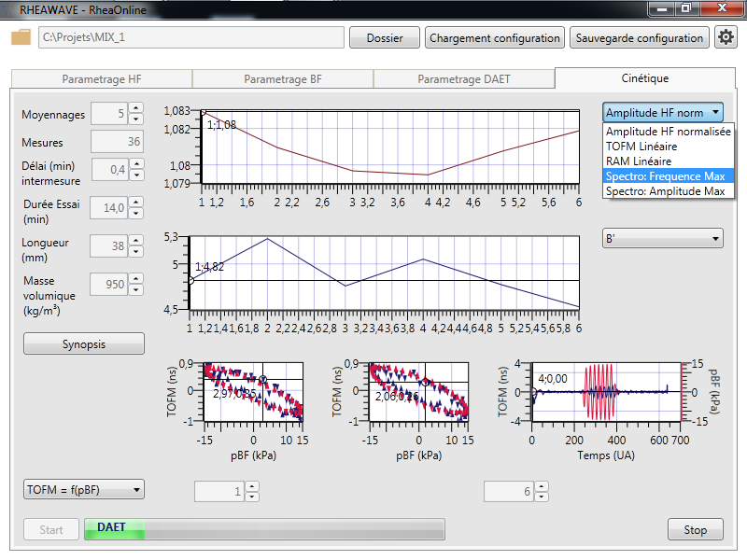The image size is (747, 560).
Task: Increase the Longueur value
Action: point(136,240)
